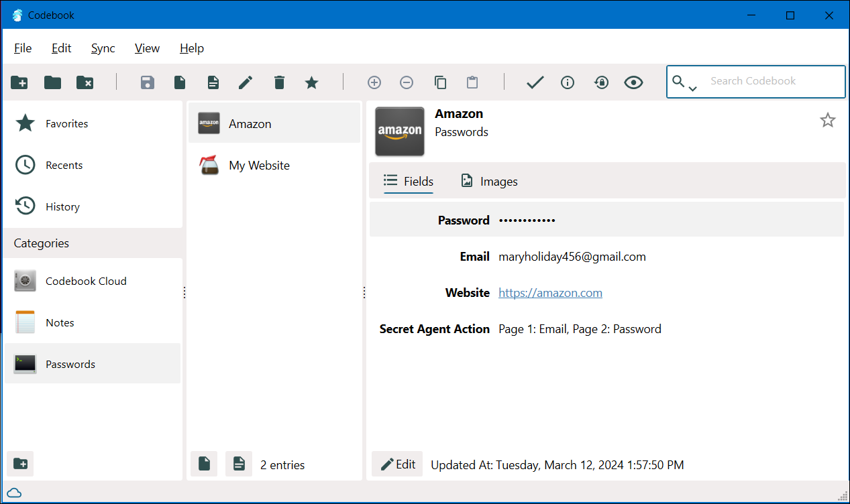Click the info circle toolbar icon
850x504 pixels.
(568, 82)
